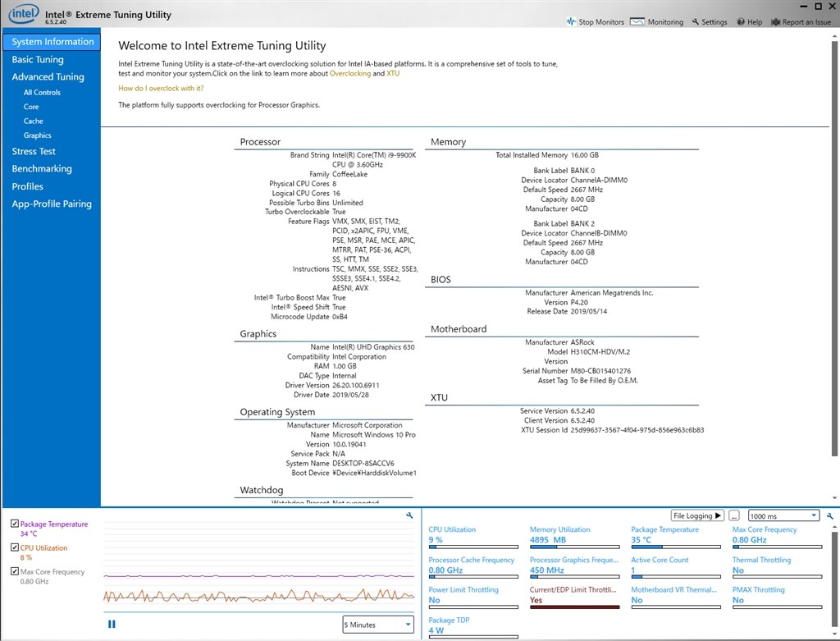Click the main content vertical scrollbar
The image size is (840, 641).
click(834, 250)
